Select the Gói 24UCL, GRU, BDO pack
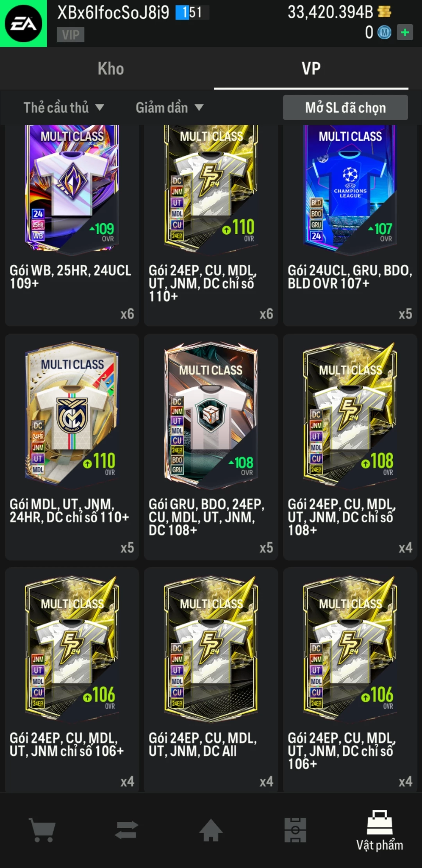This screenshot has height=868, width=422. 350,225
